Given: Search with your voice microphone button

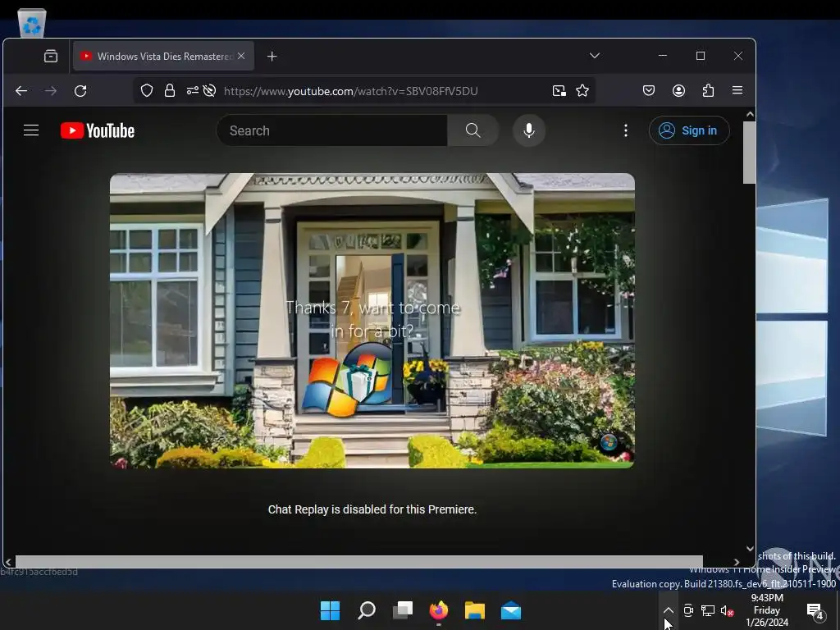Looking at the screenshot, I should pos(529,130).
